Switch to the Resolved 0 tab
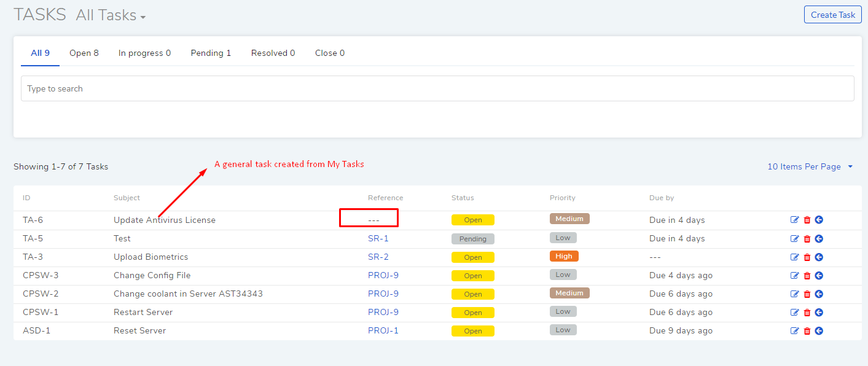 273,53
